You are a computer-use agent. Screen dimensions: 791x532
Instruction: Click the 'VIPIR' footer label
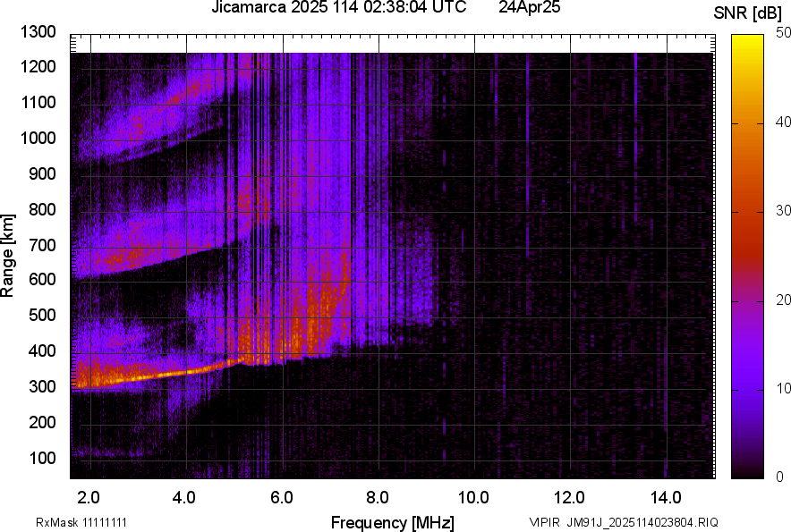pyautogui.click(x=544, y=522)
